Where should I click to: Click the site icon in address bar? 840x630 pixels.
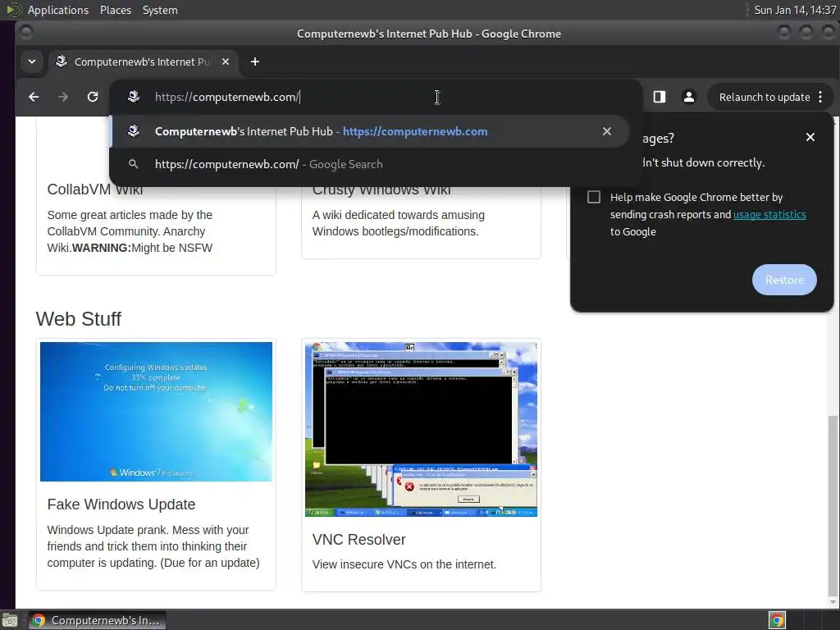pos(134,97)
